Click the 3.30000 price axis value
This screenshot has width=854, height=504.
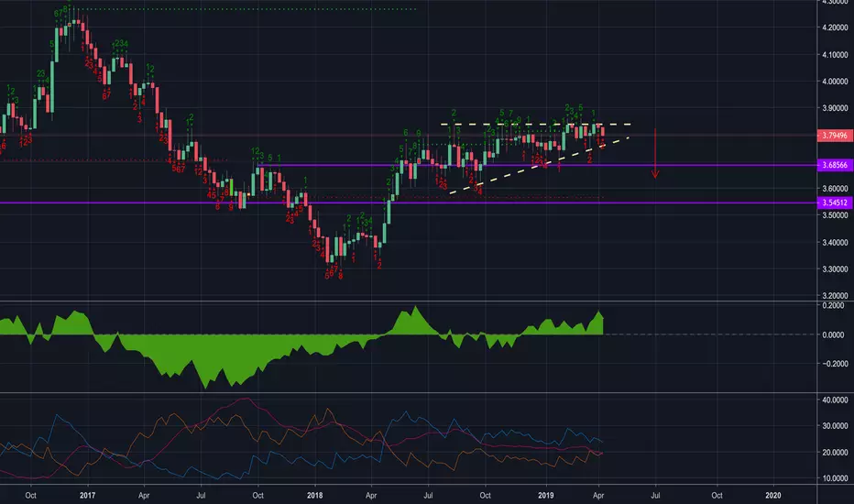(x=835, y=269)
